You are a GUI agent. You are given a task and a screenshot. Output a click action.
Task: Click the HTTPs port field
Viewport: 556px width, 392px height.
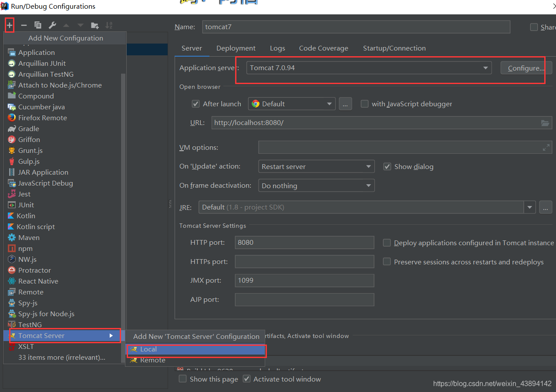[x=304, y=261]
